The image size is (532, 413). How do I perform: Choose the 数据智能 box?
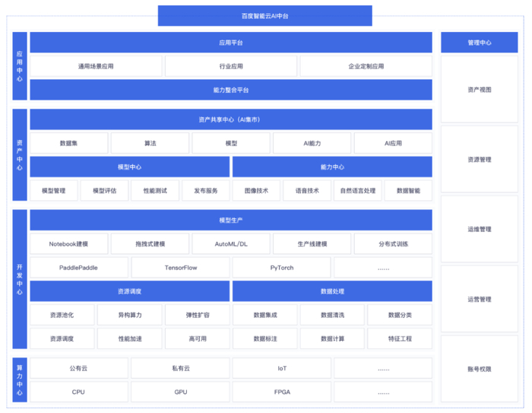point(409,191)
